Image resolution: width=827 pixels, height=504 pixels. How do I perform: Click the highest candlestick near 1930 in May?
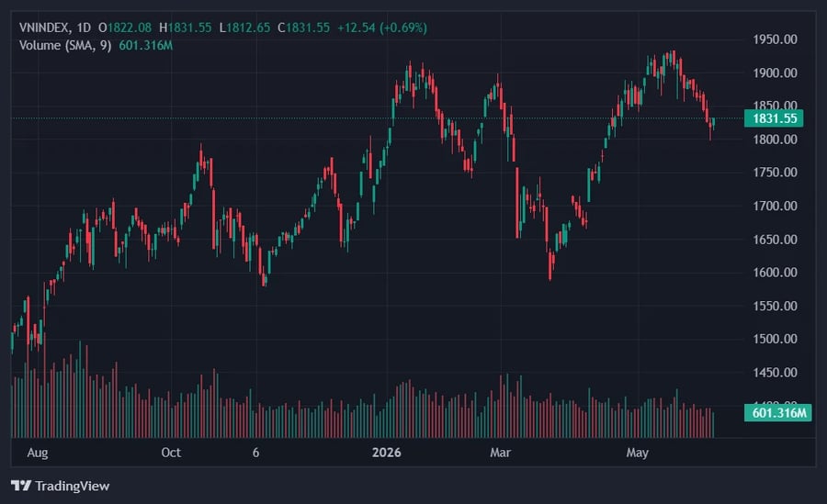[x=673, y=57]
